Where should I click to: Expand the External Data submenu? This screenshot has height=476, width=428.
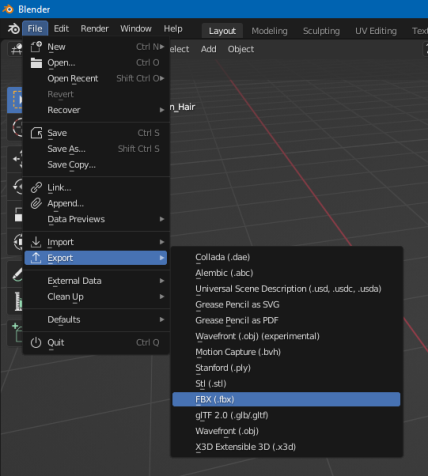point(96,281)
